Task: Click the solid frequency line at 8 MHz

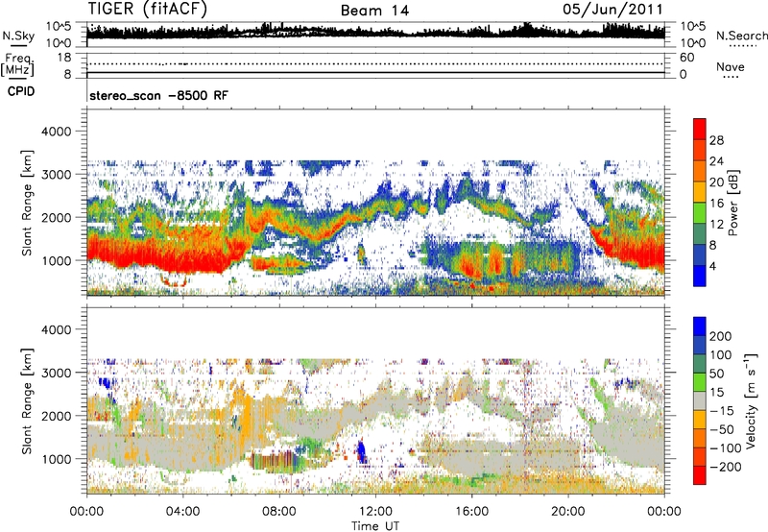Action: [x=375, y=73]
